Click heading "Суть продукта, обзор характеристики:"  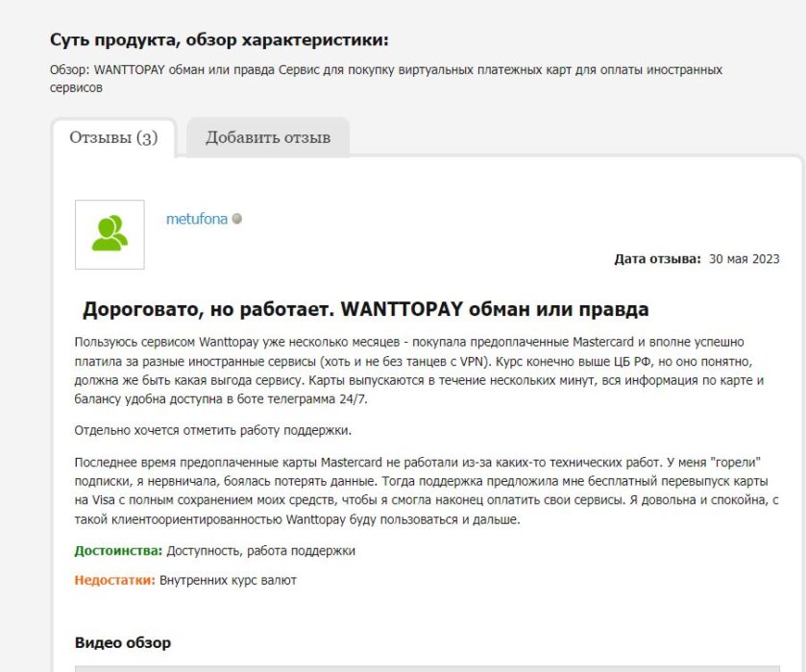(219, 40)
